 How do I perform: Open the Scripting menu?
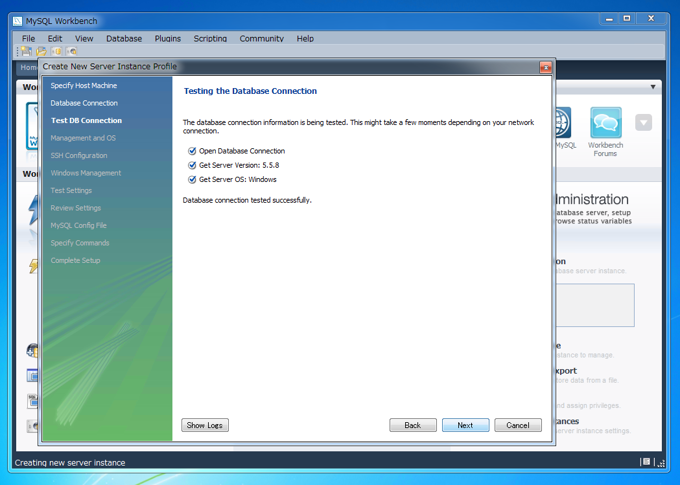[x=210, y=39]
